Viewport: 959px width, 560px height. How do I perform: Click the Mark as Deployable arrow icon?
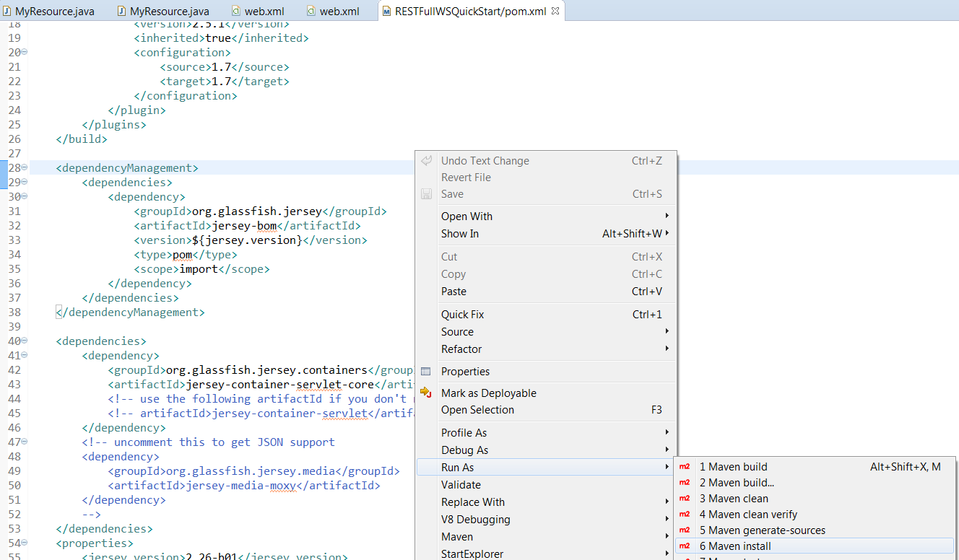426,393
